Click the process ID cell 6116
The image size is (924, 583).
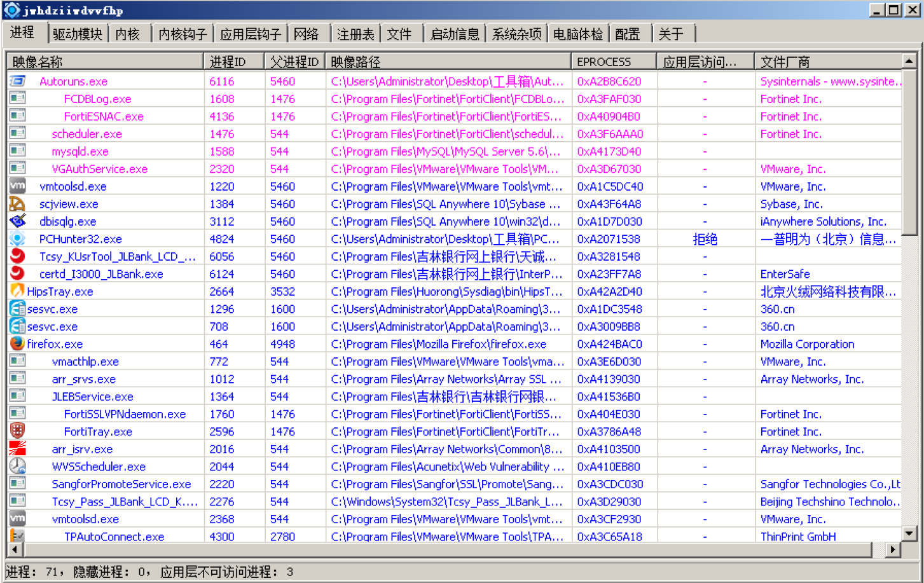click(x=222, y=81)
